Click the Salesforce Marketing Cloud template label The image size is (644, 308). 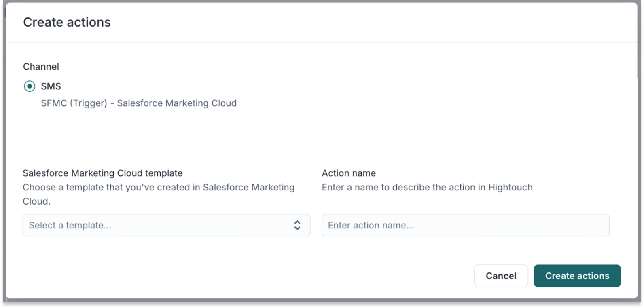(103, 173)
